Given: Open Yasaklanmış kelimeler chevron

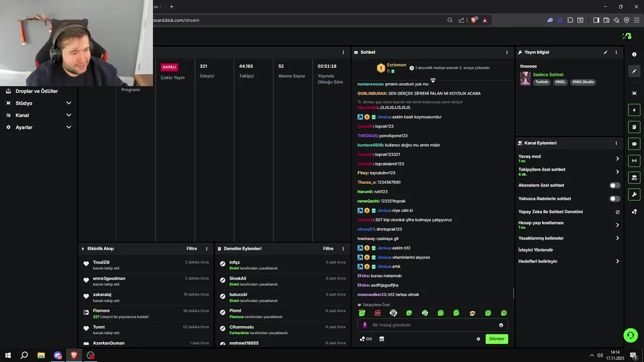Looking at the screenshot, I should tap(617, 238).
